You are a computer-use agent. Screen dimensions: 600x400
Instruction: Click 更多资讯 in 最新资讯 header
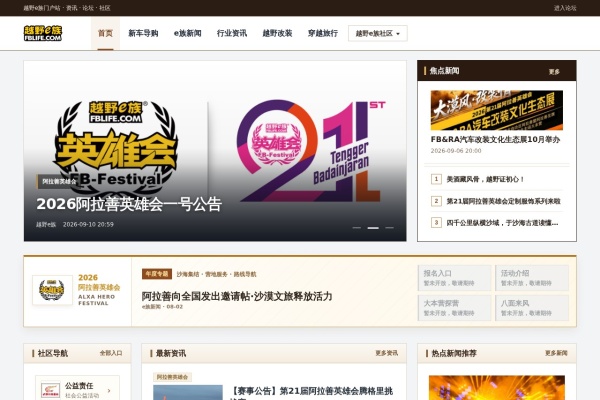pyautogui.click(x=386, y=353)
